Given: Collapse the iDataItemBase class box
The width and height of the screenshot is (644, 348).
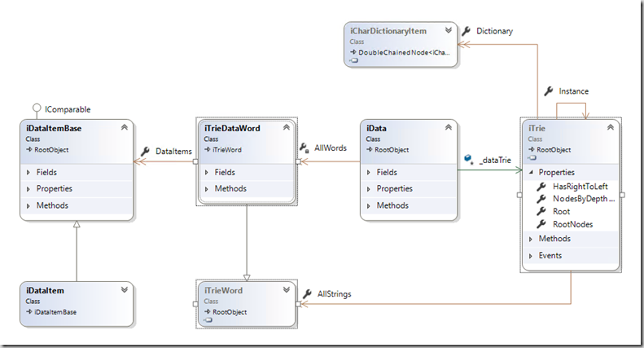Looking at the screenshot, I should click(x=124, y=127).
